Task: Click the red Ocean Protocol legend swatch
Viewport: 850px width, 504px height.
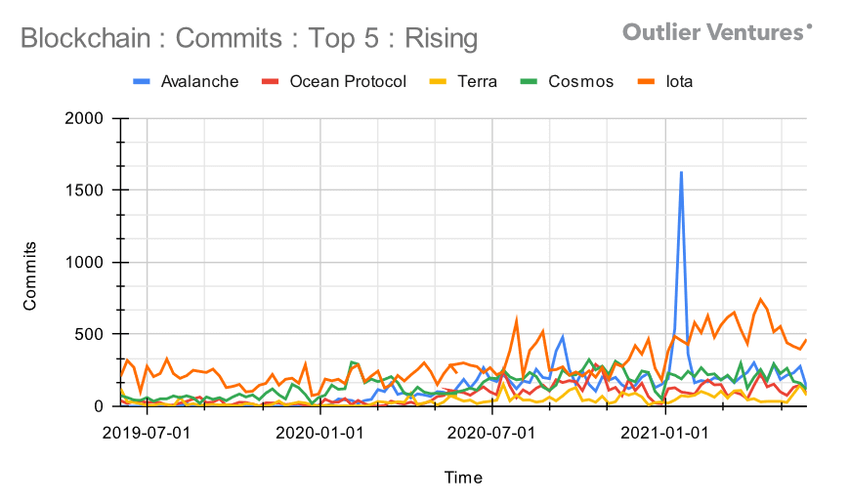Action: pos(270,82)
